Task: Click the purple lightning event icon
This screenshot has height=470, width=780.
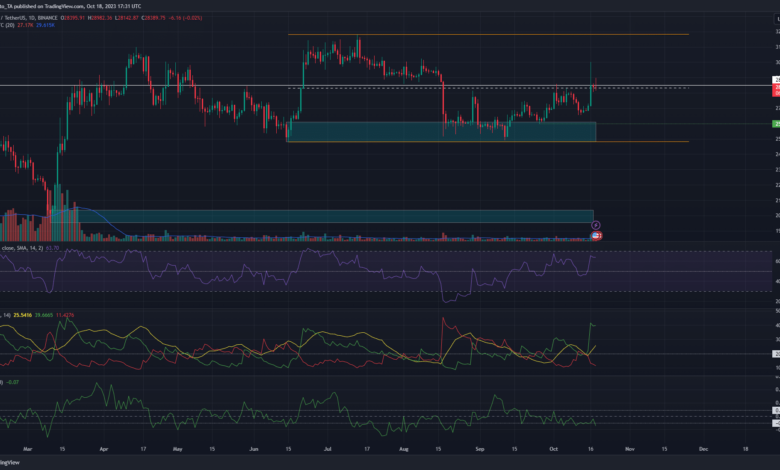Action: click(x=596, y=225)
